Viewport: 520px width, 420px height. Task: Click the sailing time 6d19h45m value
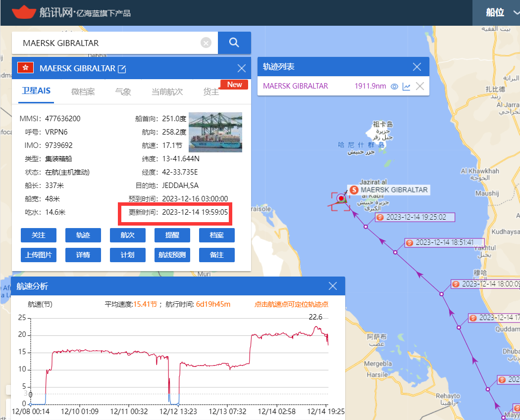(x=213, y=304)
